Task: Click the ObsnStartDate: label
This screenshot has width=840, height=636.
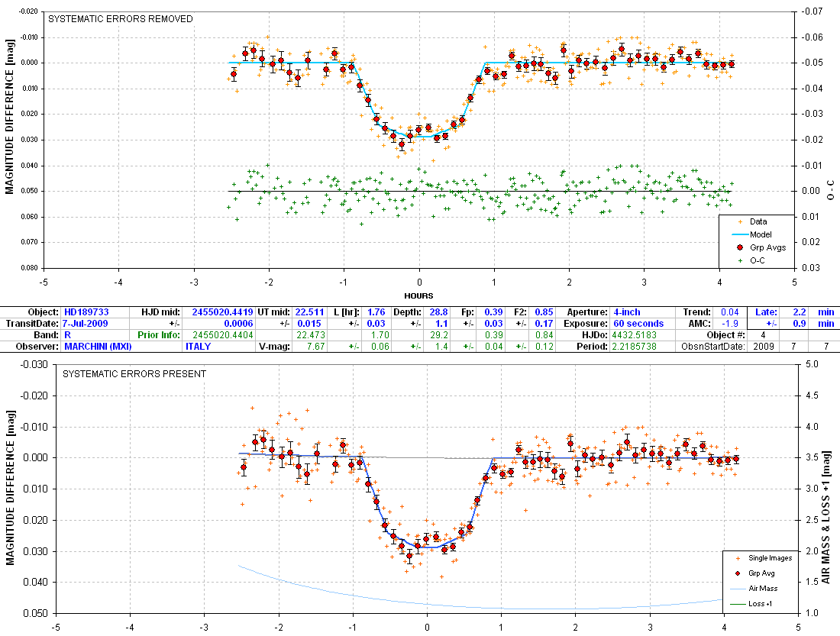Action: pos(713,346)
